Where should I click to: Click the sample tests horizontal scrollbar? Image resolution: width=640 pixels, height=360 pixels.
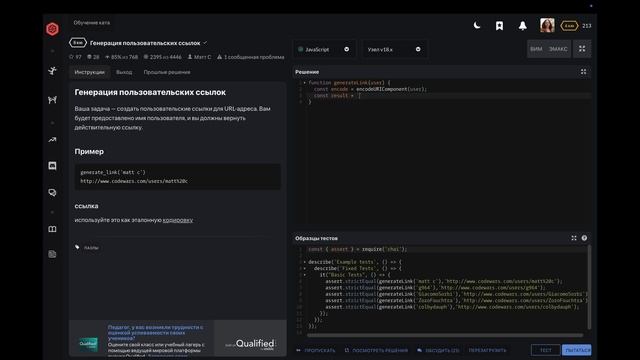[x=445, y=335]
